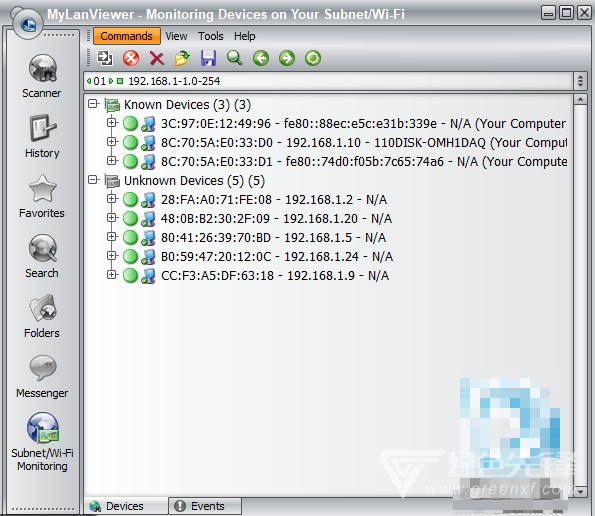Image resolution: width=595 pixels, height=516 pixels.
Task: Expand device 3C:97:0E:12:49:96 node
Action: click(x=112, y=123)
